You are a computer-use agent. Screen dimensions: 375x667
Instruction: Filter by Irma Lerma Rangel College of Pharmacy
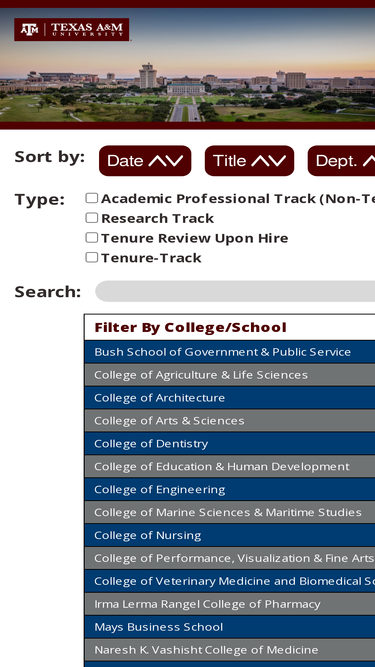click(230, 604)
